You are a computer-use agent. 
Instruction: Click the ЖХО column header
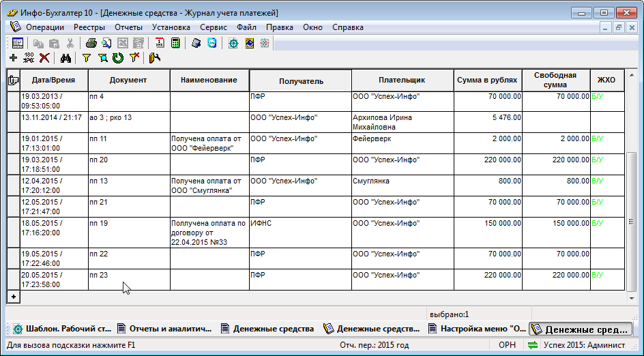tap(607, 80)
